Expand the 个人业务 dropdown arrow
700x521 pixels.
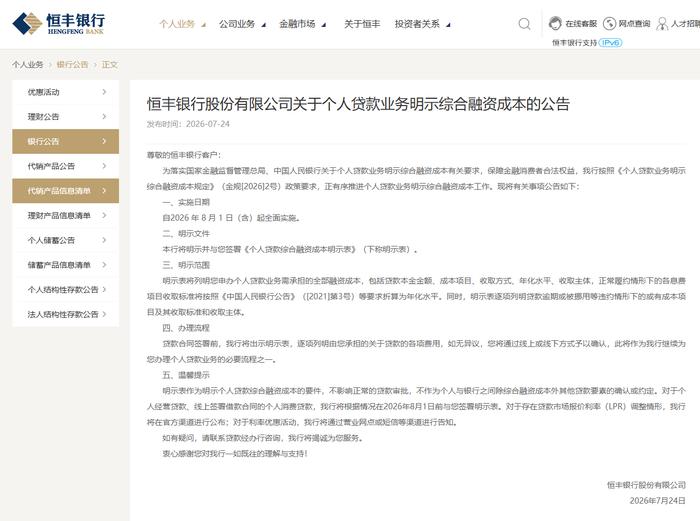coord(203,25)
